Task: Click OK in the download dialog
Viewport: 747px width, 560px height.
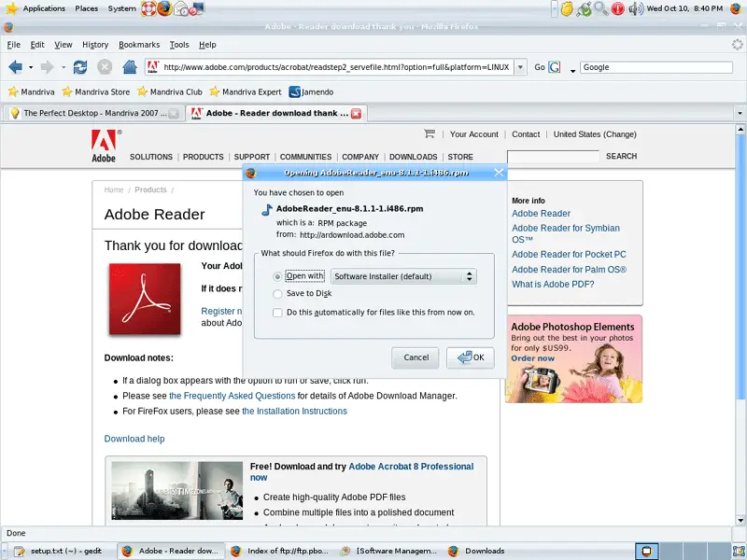Action: pyautogui.click(x=471, y=357)
